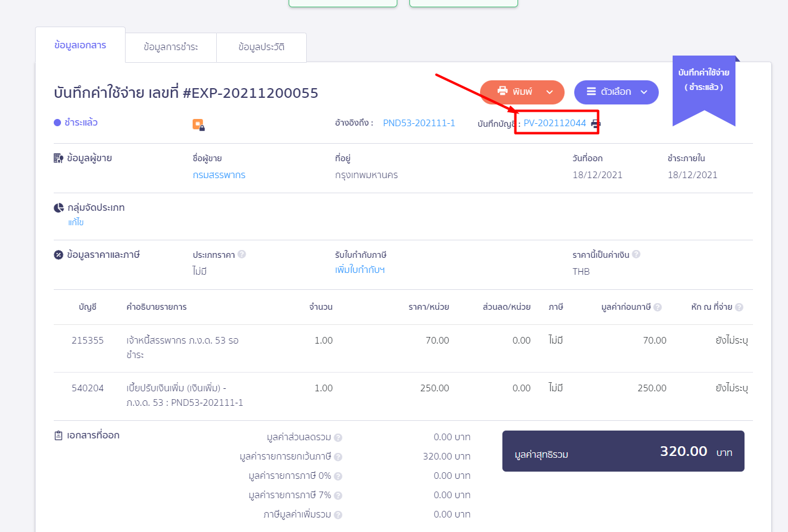This screenshot has width=788, height=532.
Task: Click help icon next to มูลค่าส่วนลดรวม
Action: (338, 437)
